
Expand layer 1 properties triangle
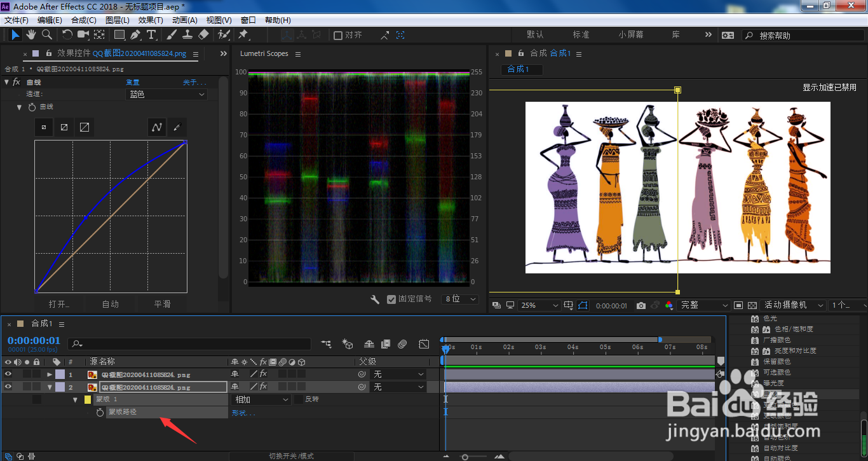click(50, 375)
